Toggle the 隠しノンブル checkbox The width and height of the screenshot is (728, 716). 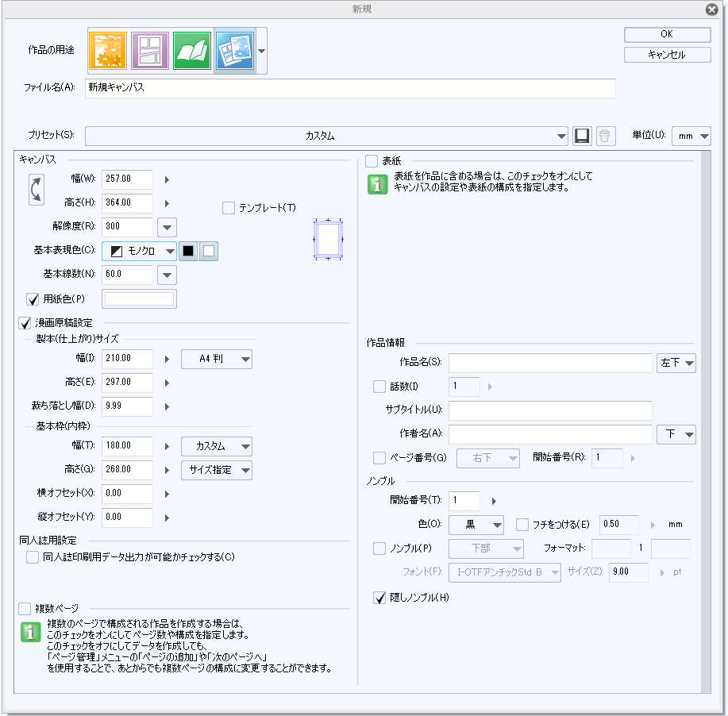point(379,598)
